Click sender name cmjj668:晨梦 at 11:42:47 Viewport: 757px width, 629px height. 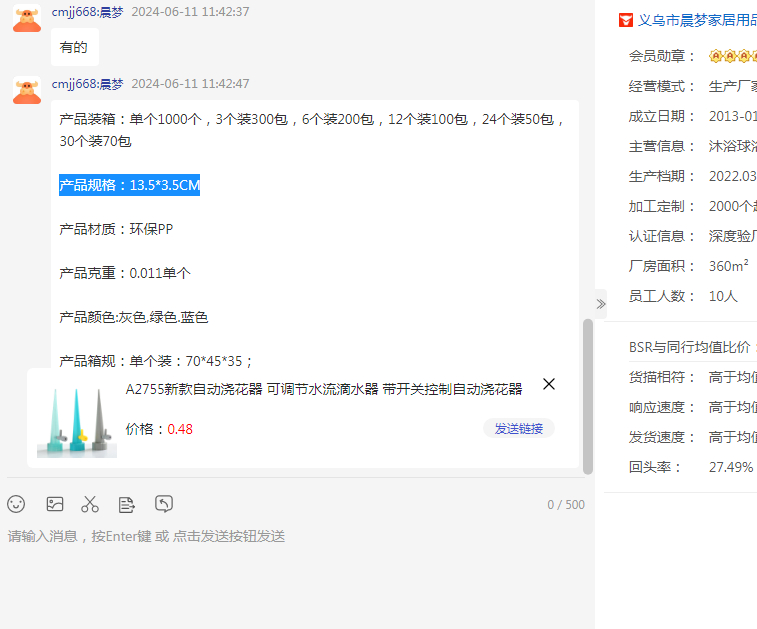click(87, 84)
